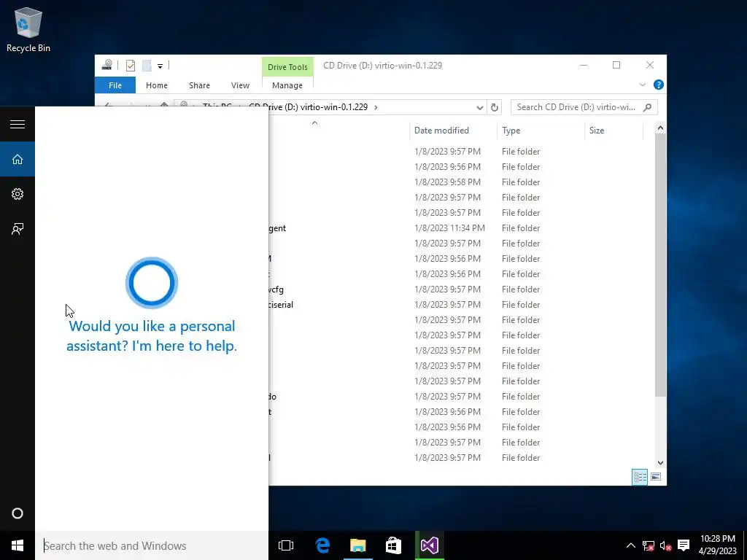Screen dimensions: 747x560
Task: Click the Drive Tools contextual tab
Action: 287,67
